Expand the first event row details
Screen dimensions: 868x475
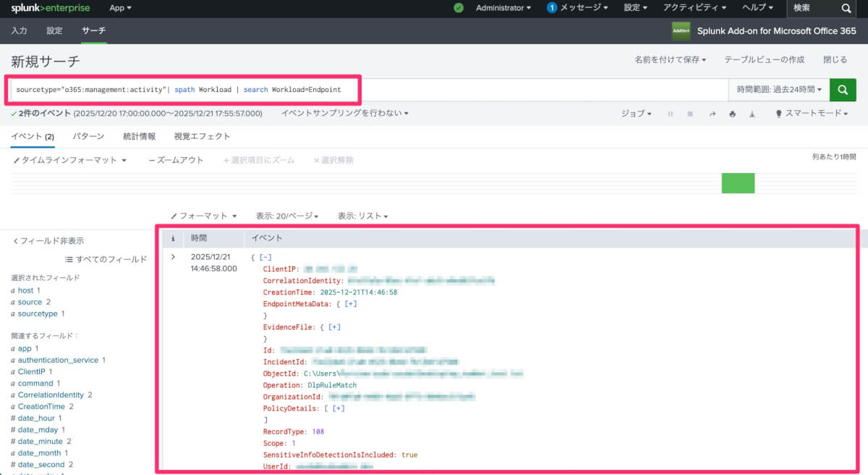coord(173,257)
